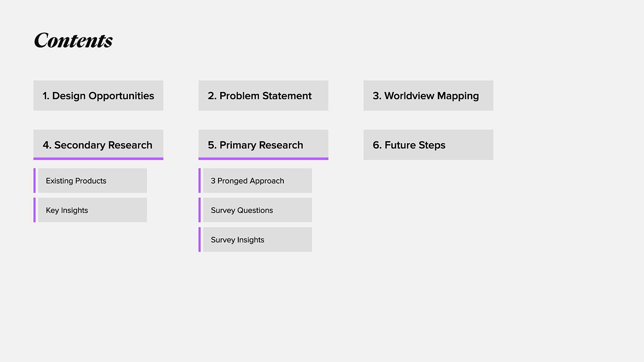Screen dimensions: 644x362
Task: Open the Design Opportunities section
Action: pos(98,96)
